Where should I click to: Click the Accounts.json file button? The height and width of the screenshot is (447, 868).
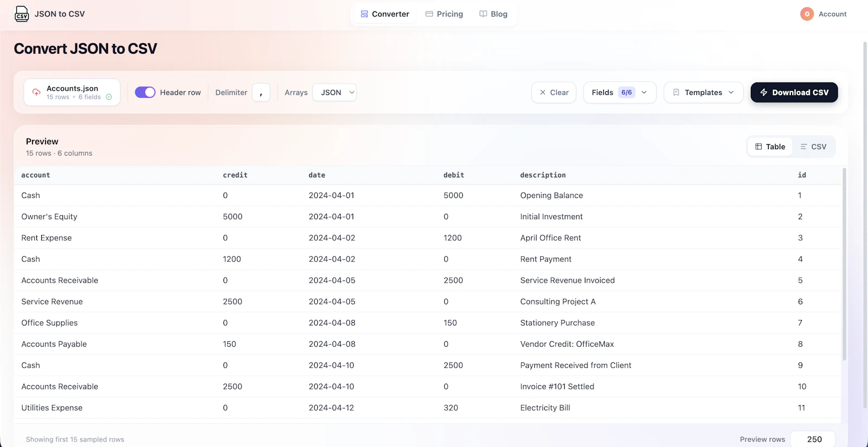72,92
